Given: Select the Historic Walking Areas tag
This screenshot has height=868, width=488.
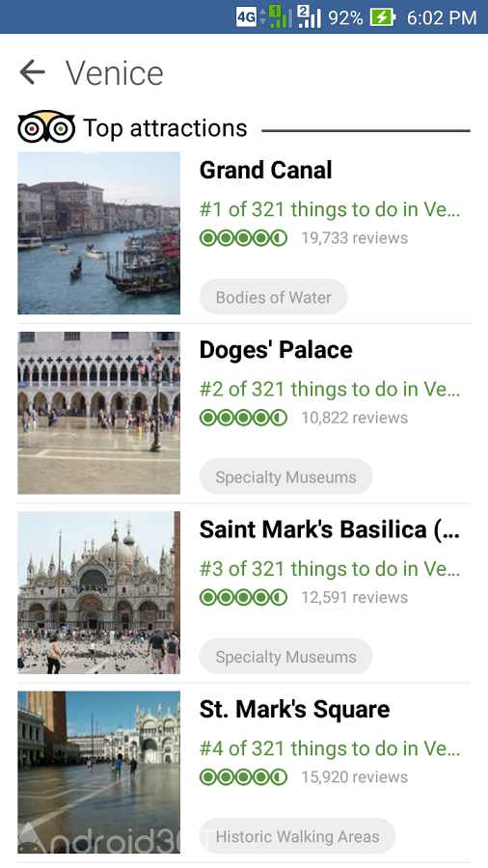Looking at the screenshot, I should pos(298,836).
